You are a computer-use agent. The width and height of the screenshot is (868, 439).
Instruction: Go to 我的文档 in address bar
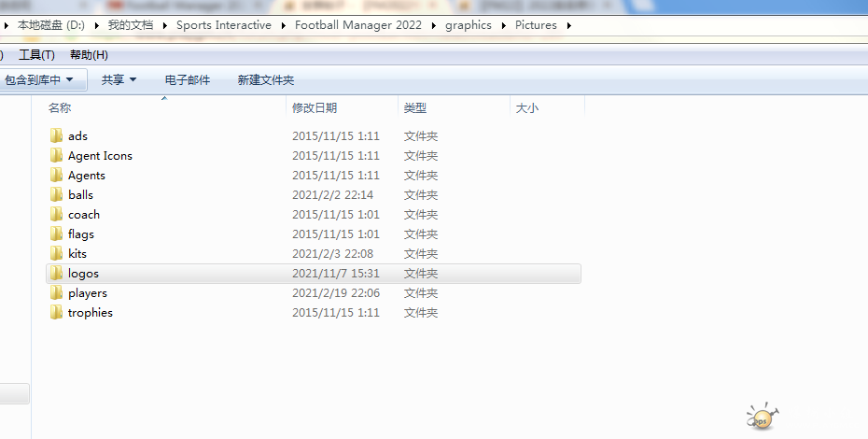(131, 25)
